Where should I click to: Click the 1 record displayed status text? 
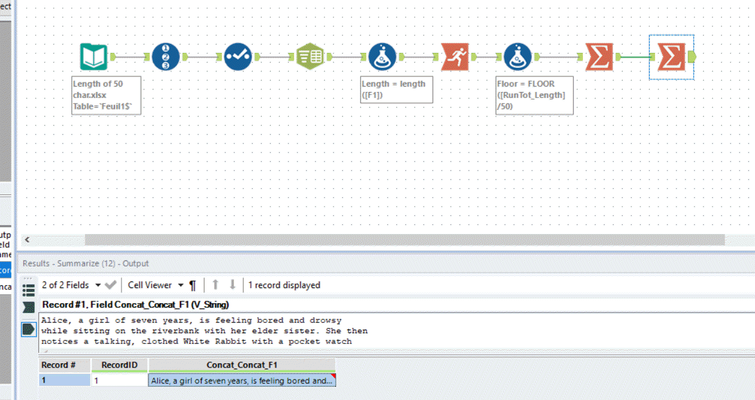(284, 285)
